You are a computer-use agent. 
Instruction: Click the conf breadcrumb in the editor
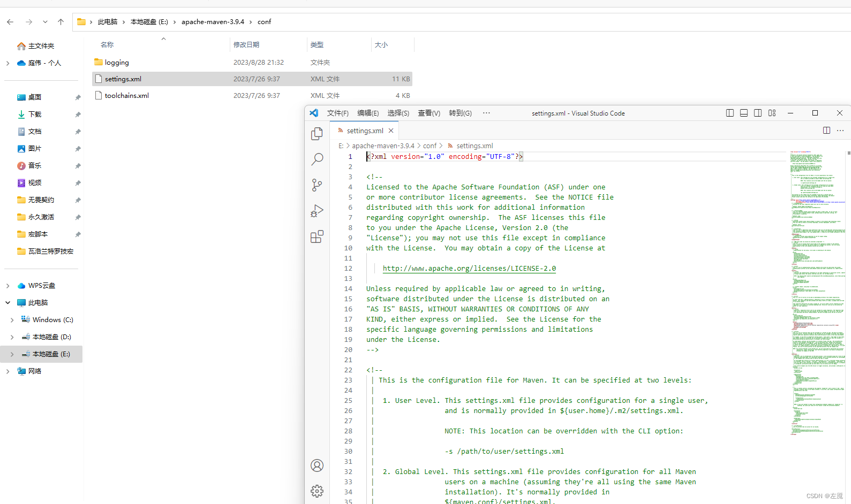[430, 146]
